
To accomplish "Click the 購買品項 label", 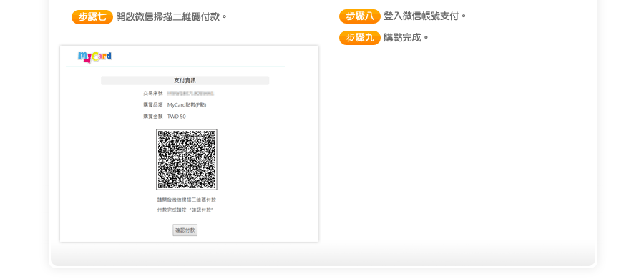I will coord(153,105).
